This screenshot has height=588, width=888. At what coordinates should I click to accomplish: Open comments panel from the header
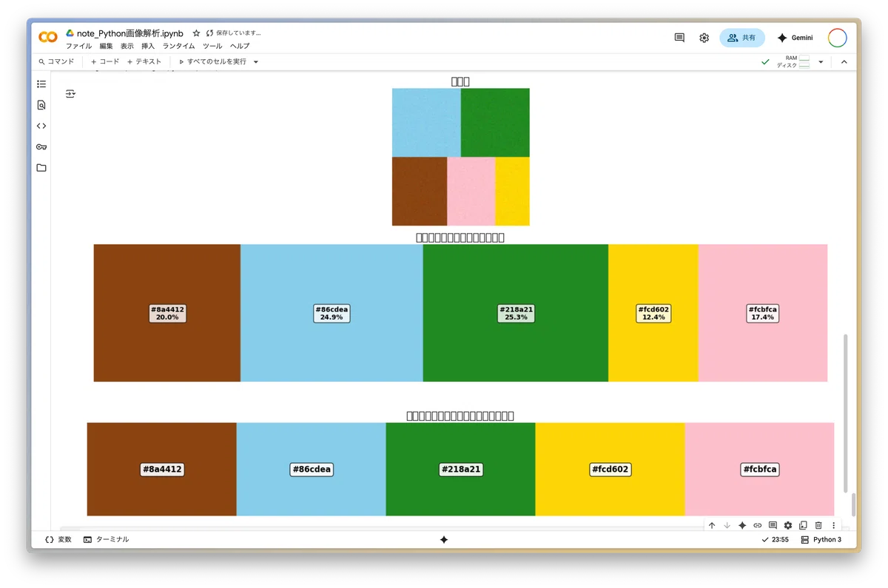tap(679, 38)
